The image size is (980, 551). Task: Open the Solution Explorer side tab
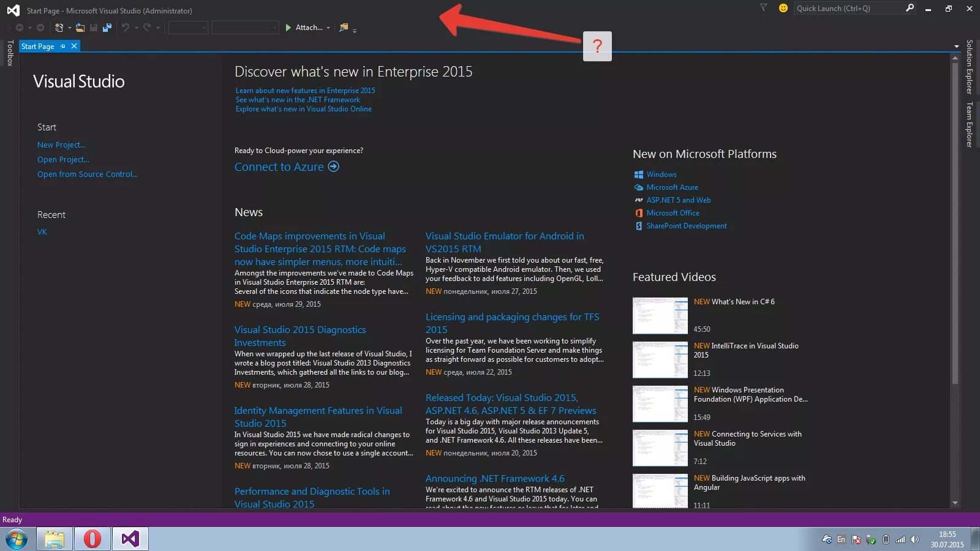[969, 67]
